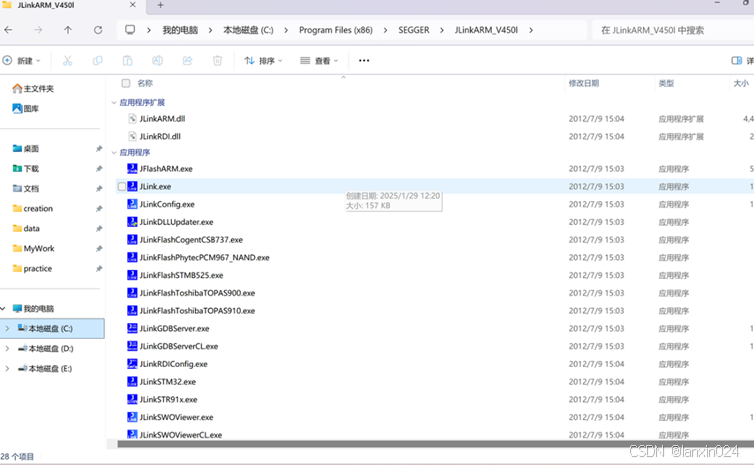Refresh the current folder view
Viewport: 754px width, 465px height.
click(98, 30)
